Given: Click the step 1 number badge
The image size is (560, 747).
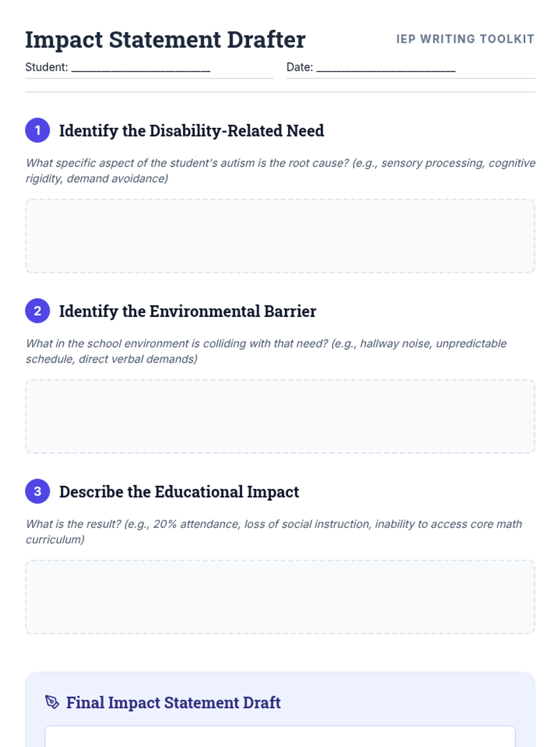Looking at the screenshot, I should [x=37, y=130].
